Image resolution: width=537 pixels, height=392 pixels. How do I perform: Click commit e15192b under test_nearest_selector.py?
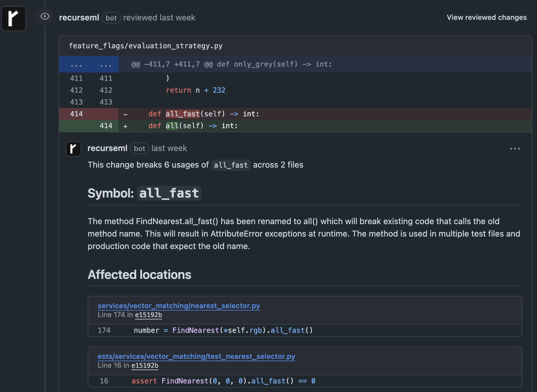pos(145,365)
